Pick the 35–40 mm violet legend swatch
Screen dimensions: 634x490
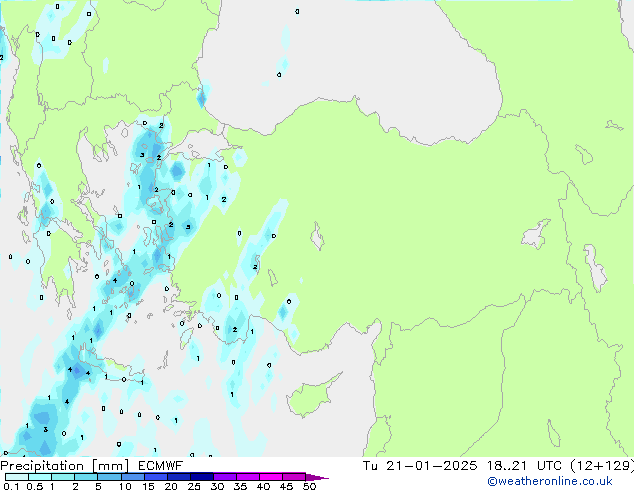pos(247,477)
